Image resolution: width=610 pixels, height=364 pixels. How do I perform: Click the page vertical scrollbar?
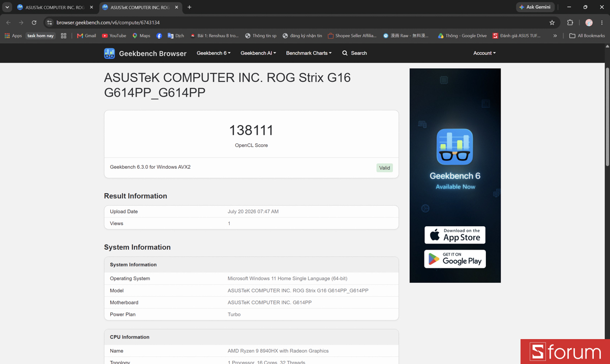[607, 116]
